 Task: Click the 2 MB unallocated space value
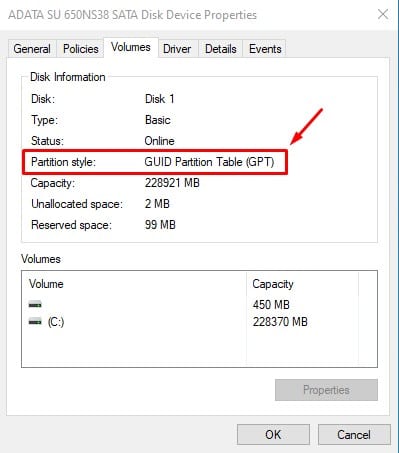157,204
